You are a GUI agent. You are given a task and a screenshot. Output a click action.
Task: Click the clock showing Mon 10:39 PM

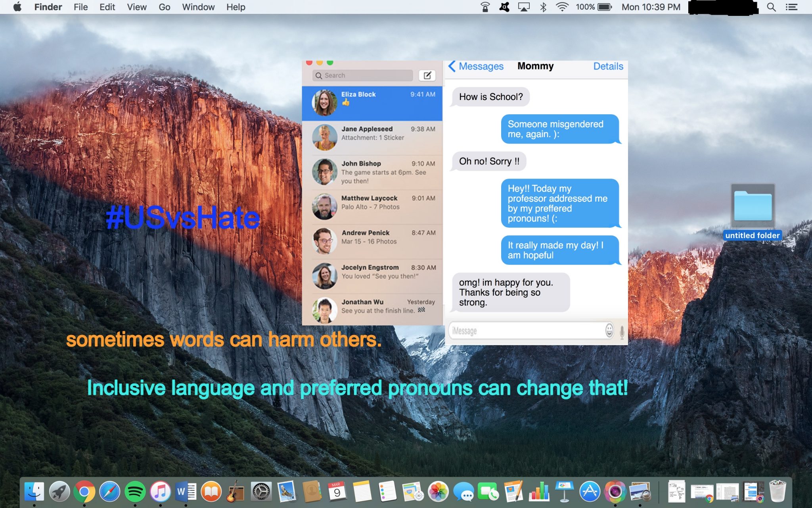pyautogui.click(x=651, y=7)
